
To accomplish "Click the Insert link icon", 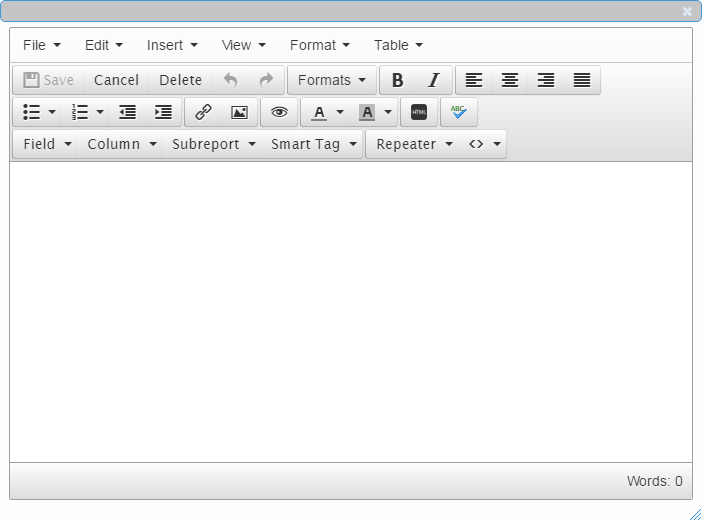I will click(203, 112).
